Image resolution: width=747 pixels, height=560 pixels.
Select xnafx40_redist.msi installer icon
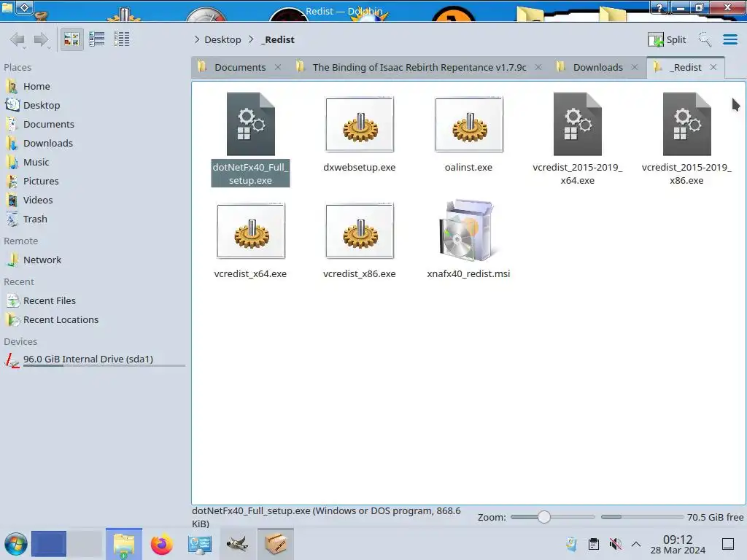[468, 230]
